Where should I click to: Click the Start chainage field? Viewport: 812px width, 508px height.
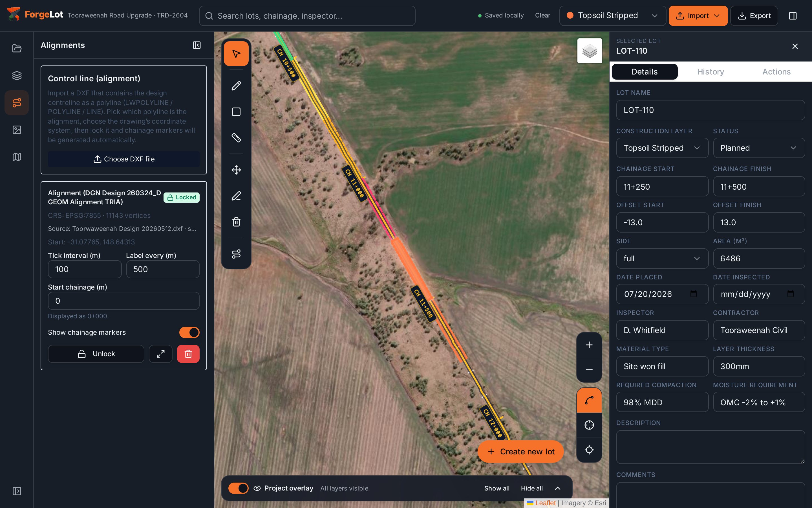(124, 301)
